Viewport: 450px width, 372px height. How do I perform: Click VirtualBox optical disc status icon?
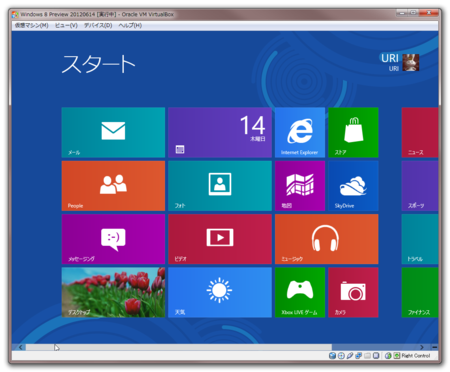tap(341, 356)
